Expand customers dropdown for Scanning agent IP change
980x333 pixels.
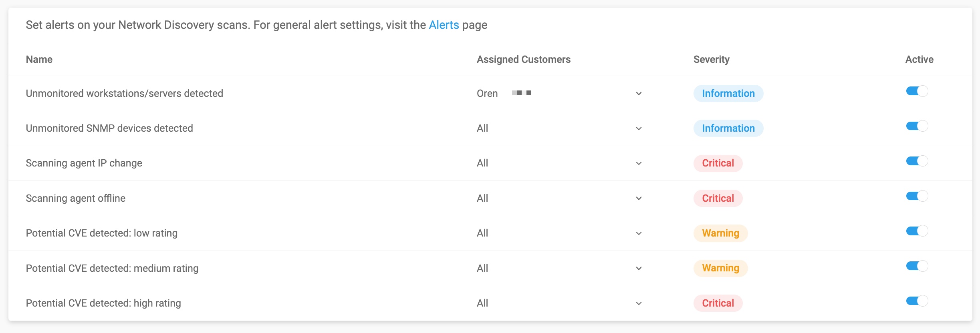(639, 163)
